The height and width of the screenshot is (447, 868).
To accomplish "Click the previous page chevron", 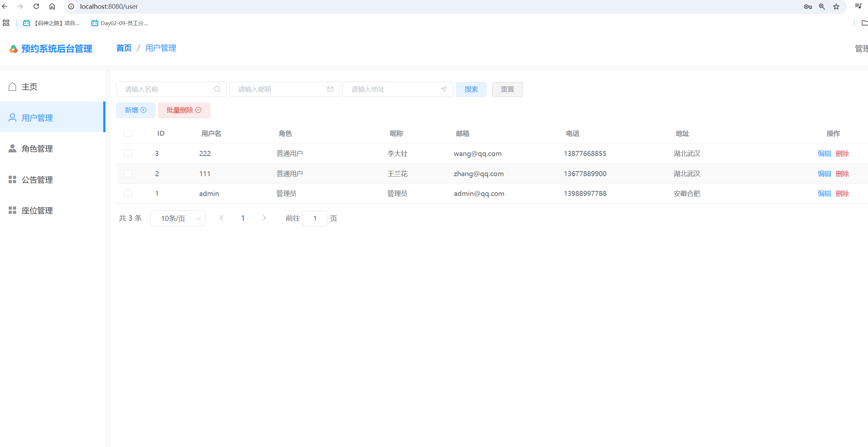I will click(x=222, y=218).
